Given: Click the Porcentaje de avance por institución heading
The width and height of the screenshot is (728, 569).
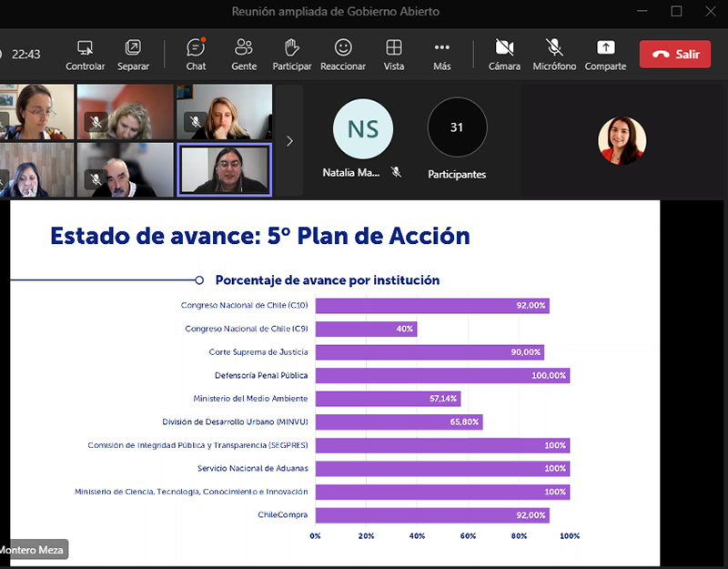Looking at the screenshot, I should [328, 280].
